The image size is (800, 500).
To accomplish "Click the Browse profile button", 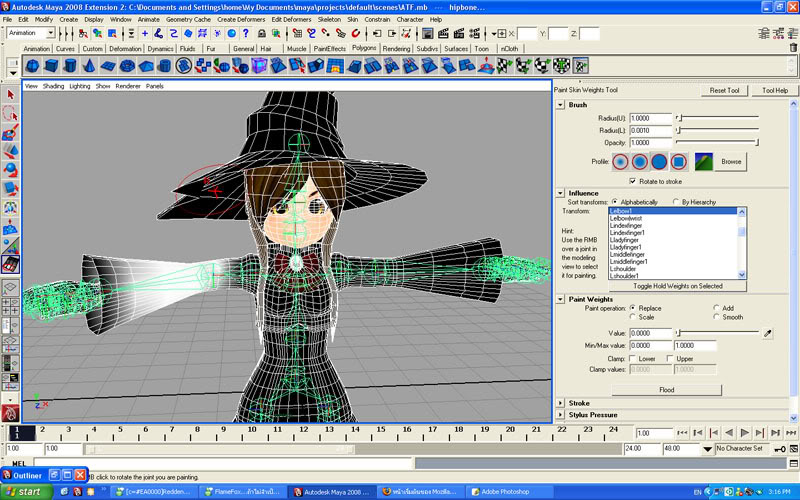I will (x=731, y=162).
